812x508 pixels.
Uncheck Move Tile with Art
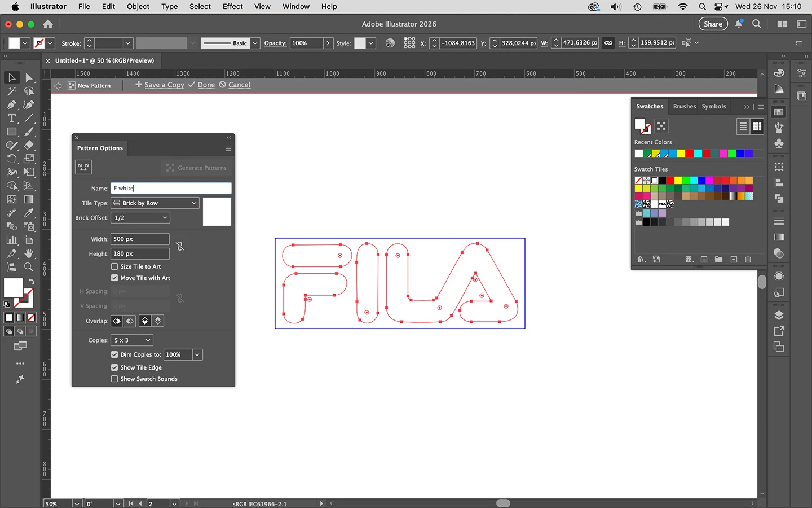pyautogui.click(x=114, y=278)
